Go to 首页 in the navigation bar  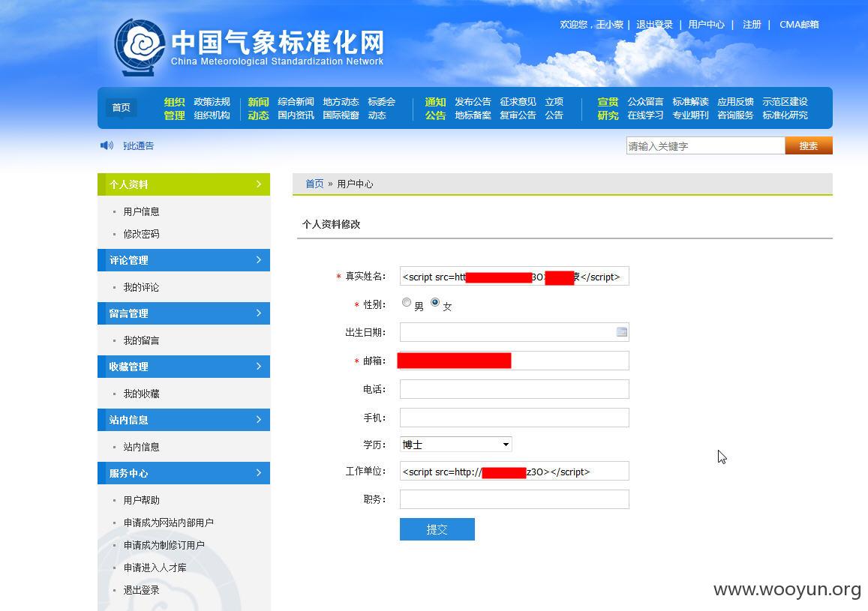click(x=122, y=107)
